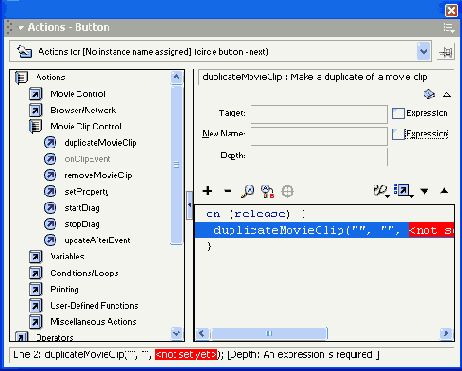Click the debug options stethoscope icon
The height and width of the screenshot is (371, 462).
pos(381,191)
